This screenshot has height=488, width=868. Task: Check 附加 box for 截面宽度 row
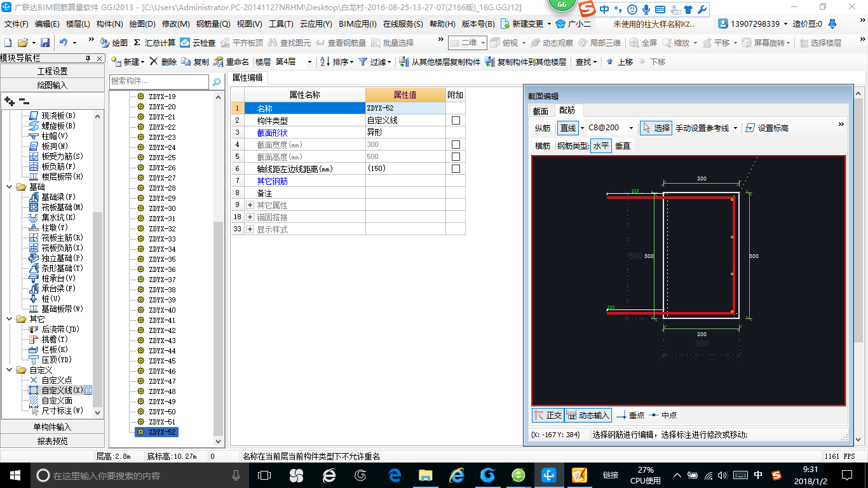[456, 144]
